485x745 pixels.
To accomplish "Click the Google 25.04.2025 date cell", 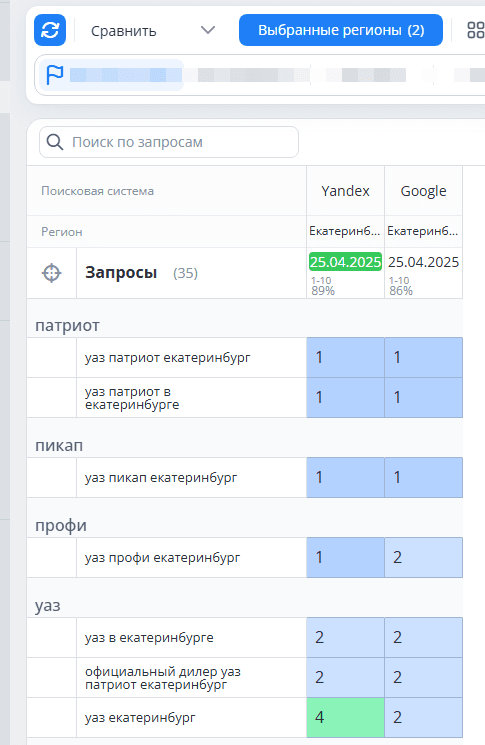I will pyautogui.click(x=423, y=262).
